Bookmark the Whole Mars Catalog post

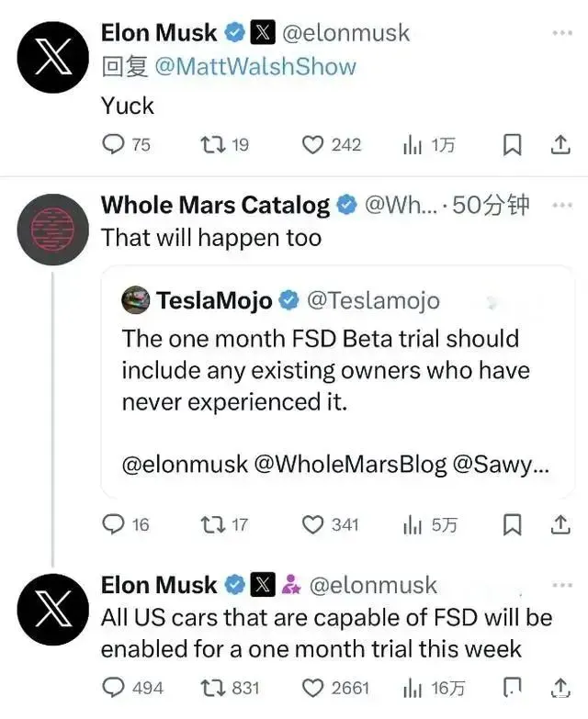514,524
